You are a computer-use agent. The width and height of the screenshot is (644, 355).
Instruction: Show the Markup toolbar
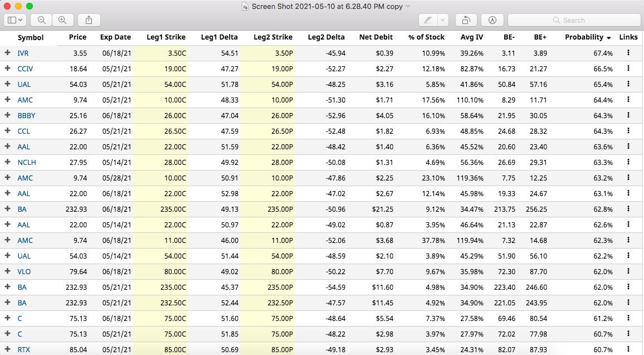tap(492, 20)
